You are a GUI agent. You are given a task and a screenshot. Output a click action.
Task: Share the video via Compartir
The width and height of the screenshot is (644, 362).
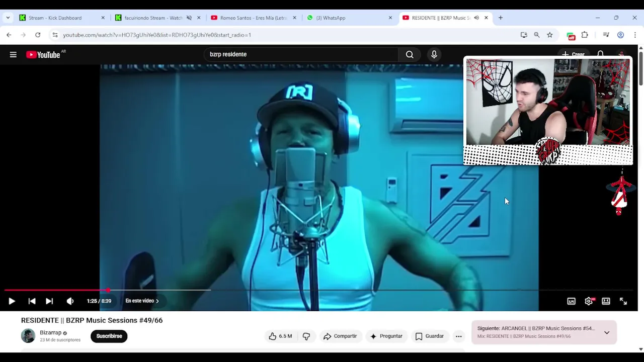(x=340, y=336)
